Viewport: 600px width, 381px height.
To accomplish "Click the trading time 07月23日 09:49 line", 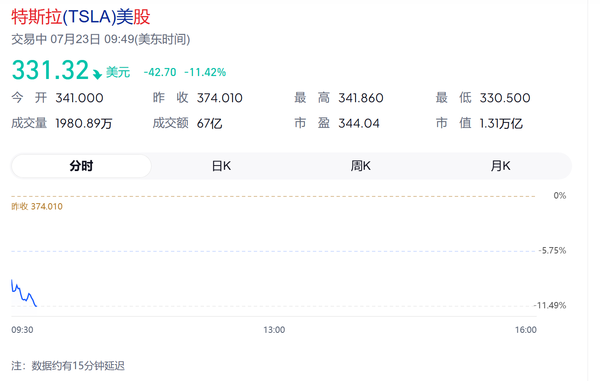I will tap(101, 39).
